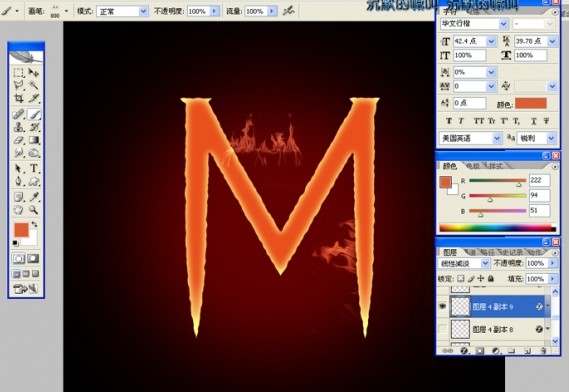Toggle lock transparent pixels checkbox
This screenshot has height=392, width=569.
[460, 279]
